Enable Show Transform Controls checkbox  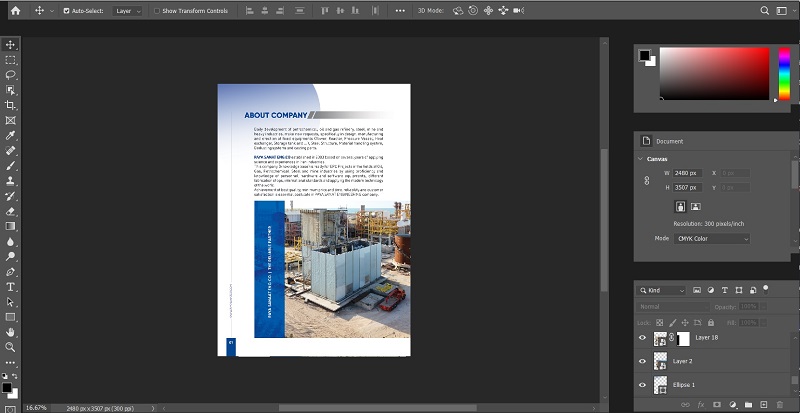point(157,11)
